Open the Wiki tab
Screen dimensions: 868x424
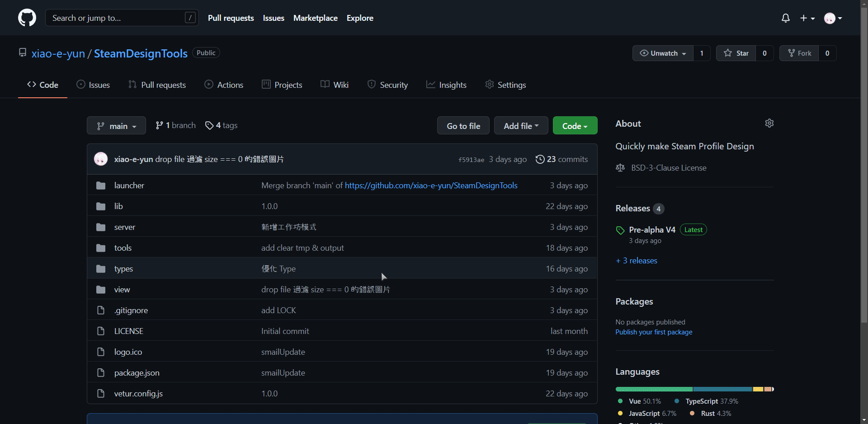point(335,85)
